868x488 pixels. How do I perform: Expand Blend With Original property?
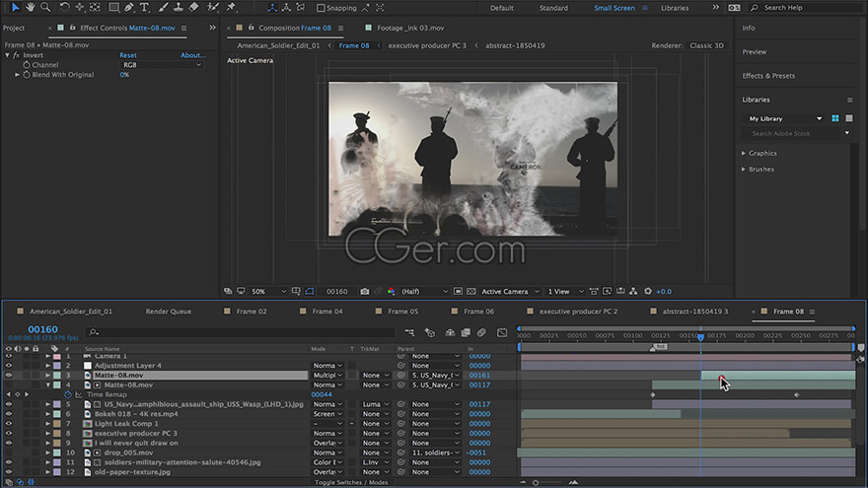(17, 75)
